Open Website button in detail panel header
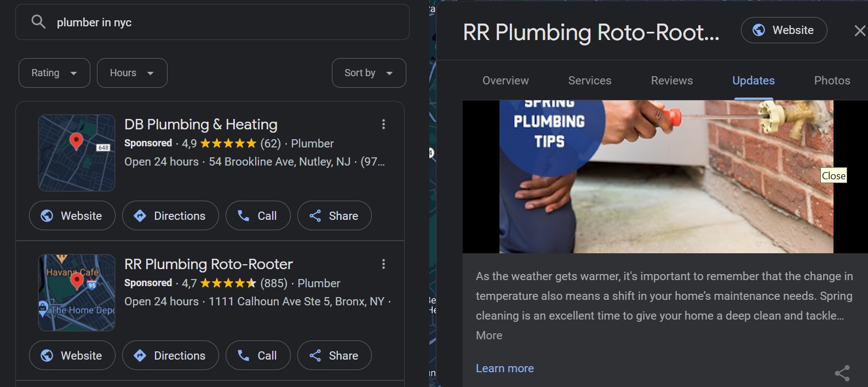 coord(784,30)
